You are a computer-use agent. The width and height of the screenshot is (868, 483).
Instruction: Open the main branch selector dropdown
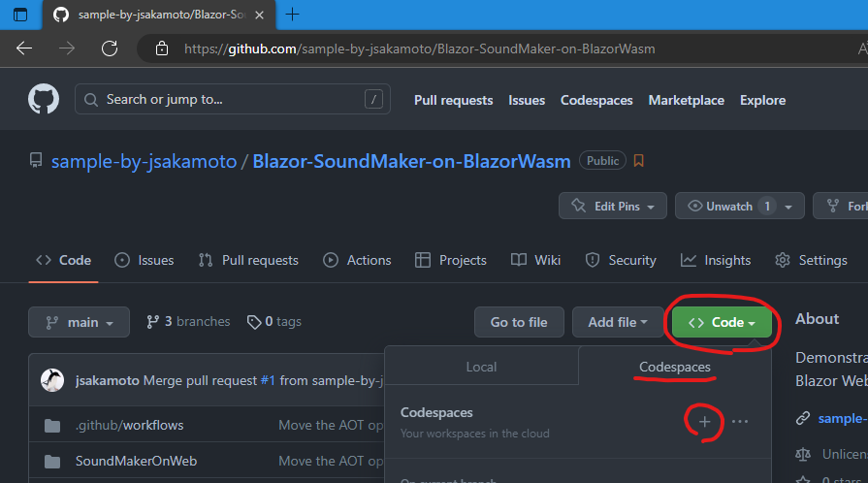80,322
